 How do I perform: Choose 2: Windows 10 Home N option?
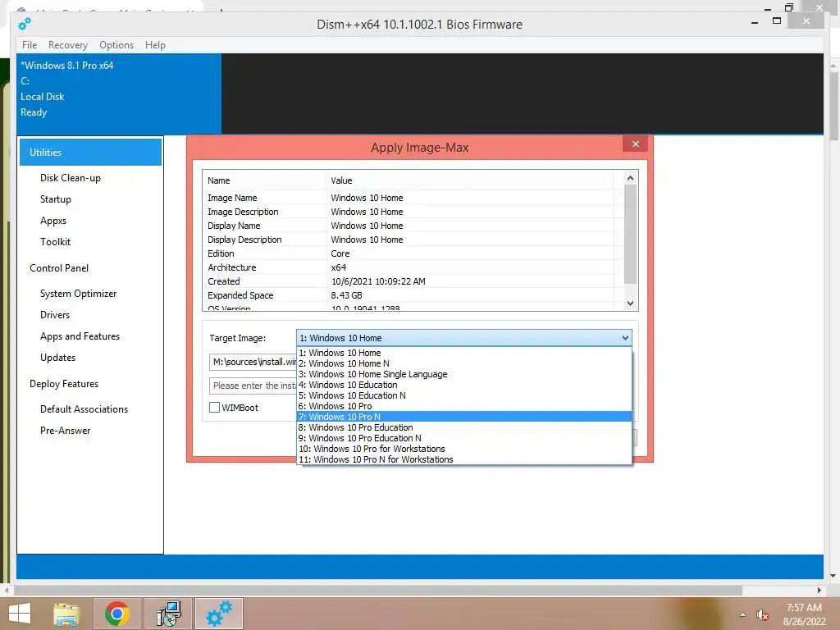(464, 363)
